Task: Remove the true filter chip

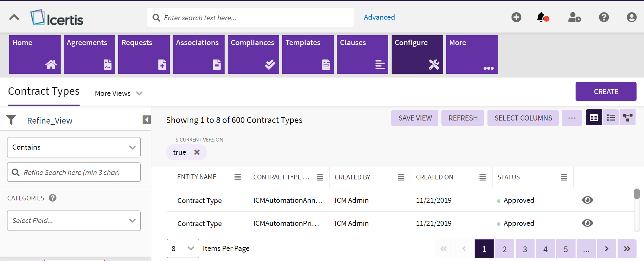Action: coord(197,152)
